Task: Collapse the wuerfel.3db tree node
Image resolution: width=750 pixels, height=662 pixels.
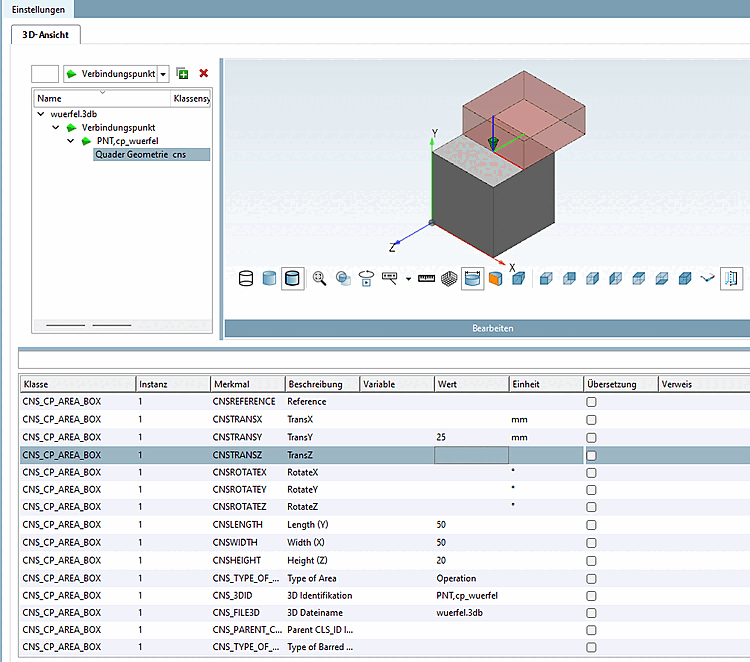Action: [41, 114]
